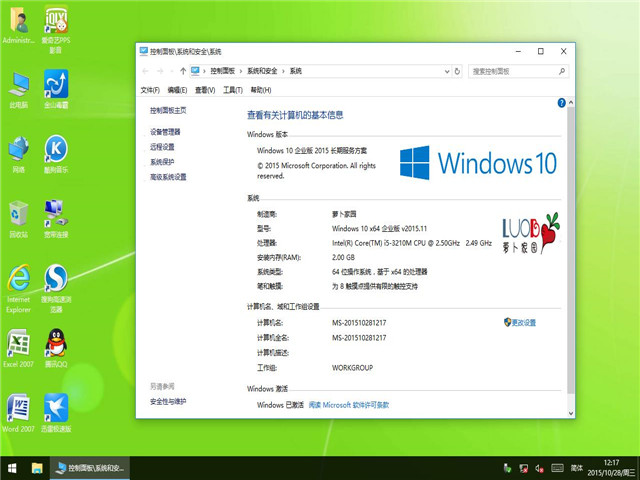Open Remote settings (远程设置) link

point(162,147)
